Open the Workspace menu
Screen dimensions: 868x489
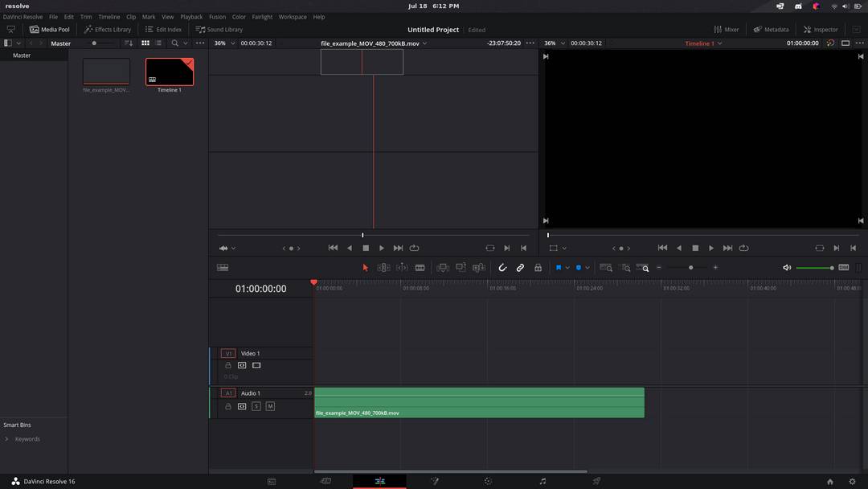pos(293,17)
